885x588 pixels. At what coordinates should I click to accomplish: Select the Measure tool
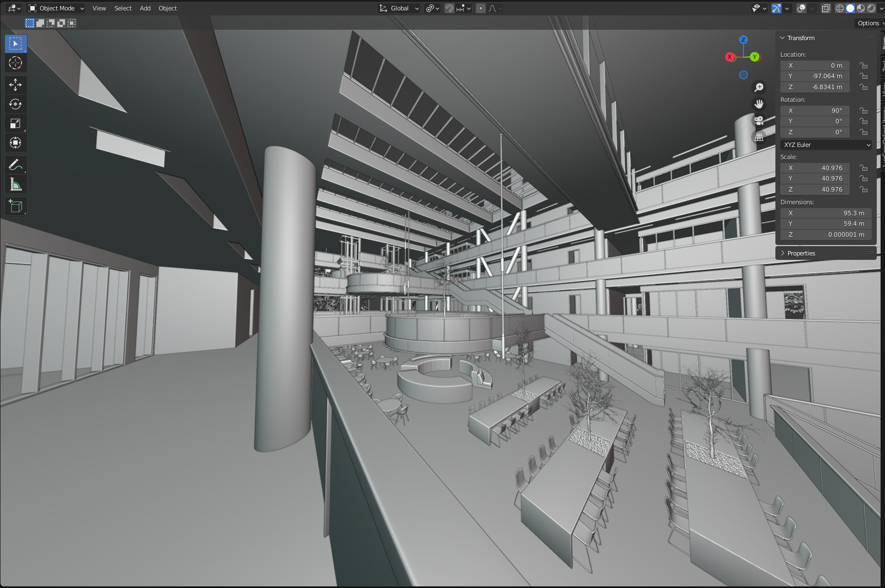click(x=15, y=184)
